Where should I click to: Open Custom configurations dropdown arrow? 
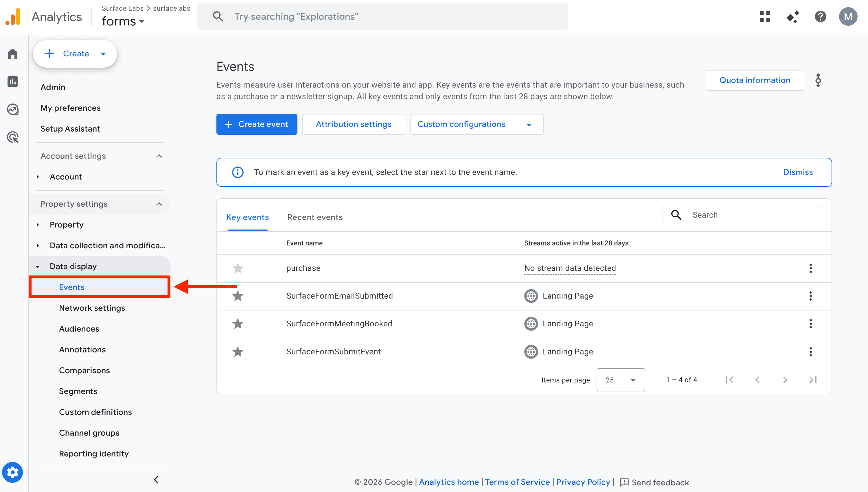tap(529, 124)
